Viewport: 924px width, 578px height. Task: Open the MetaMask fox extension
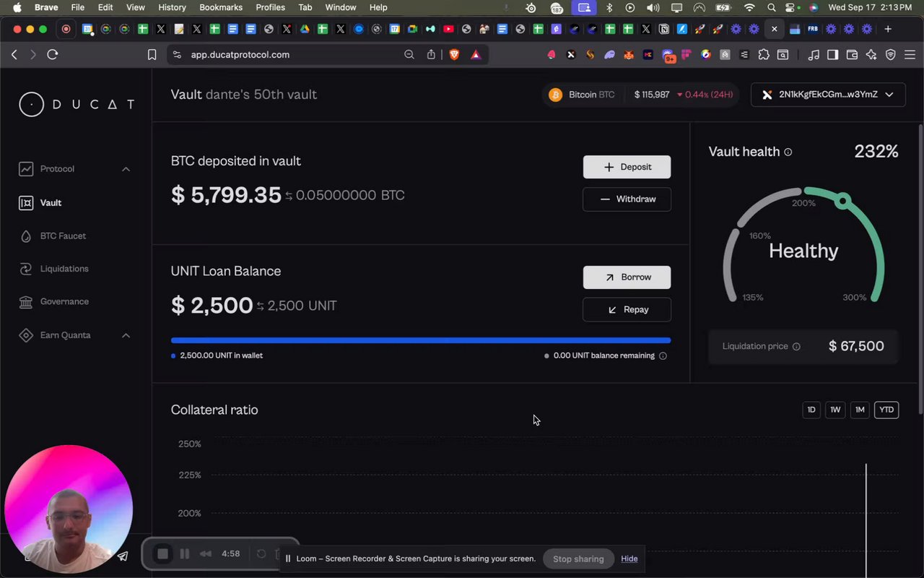(x=629, y=54)
